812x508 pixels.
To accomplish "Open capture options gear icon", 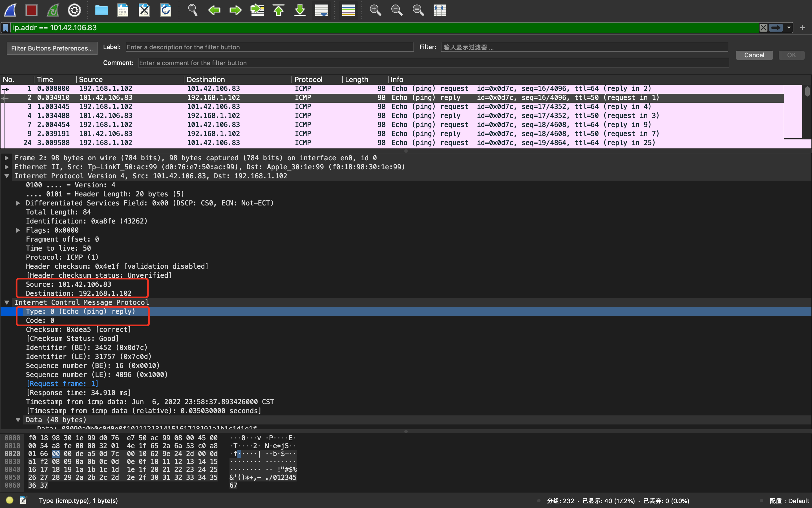I will (x=74, y=10).
